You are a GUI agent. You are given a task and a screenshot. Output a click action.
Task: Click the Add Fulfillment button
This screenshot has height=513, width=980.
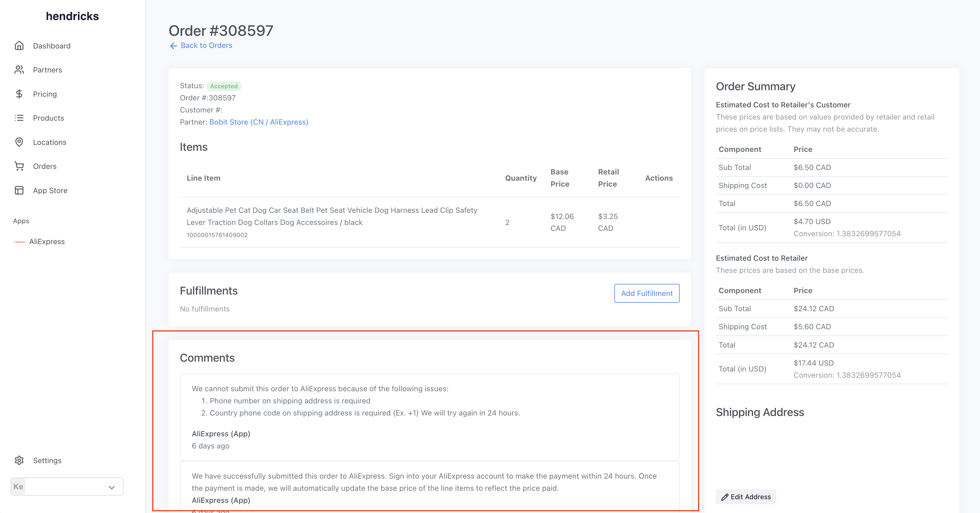click(647, 293)
